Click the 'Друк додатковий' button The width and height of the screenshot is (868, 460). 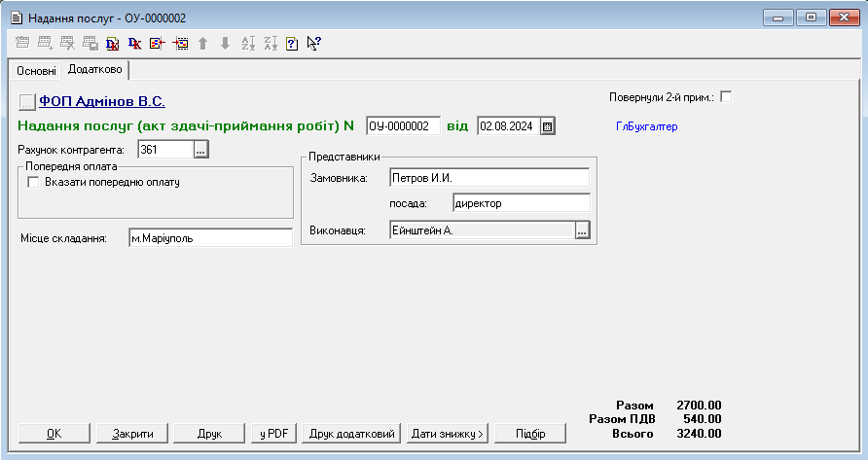click(352, 434)
